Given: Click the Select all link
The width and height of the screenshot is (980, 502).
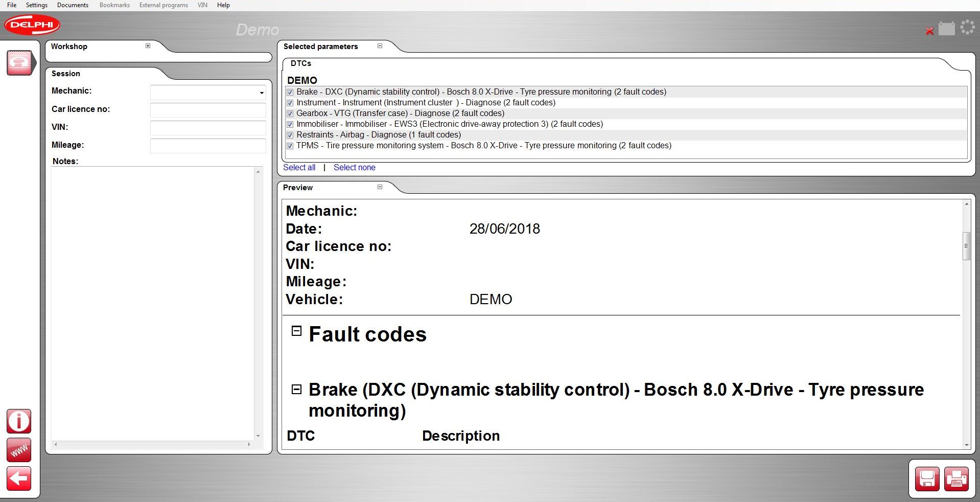Looking at the screenshot, I should coord(299,168).
